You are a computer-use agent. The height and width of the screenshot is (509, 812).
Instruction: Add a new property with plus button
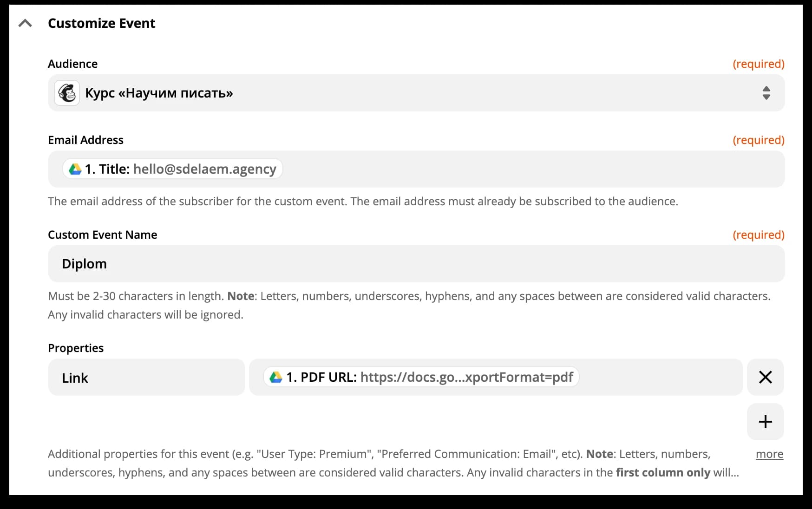[x=765, y=422]
